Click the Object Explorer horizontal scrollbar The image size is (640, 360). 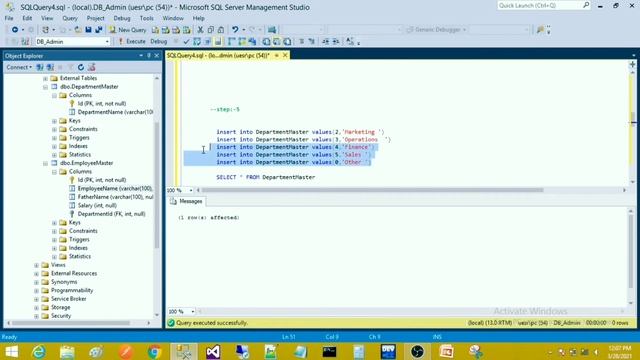pos(71,323)
